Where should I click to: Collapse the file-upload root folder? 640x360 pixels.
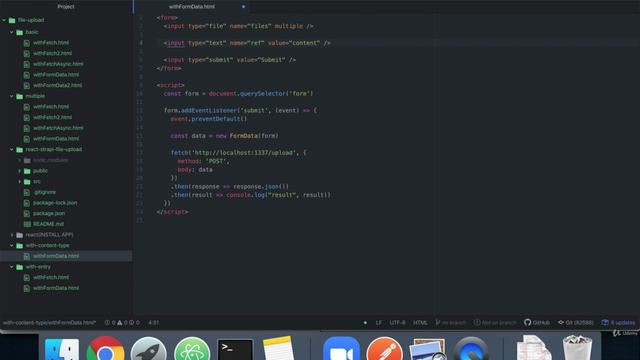tap(4, 20)
